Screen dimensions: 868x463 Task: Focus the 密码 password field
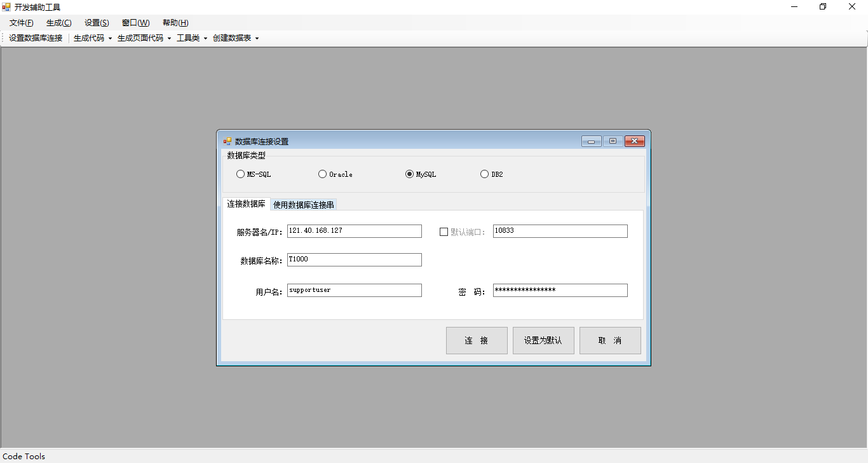(560, 290)
